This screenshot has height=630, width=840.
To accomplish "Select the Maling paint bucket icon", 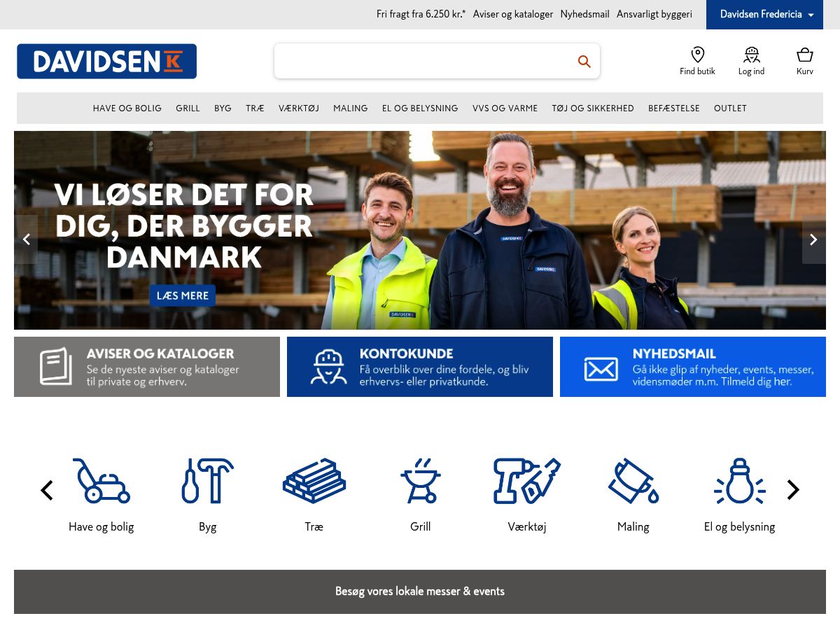I will (x=633, y=481).
